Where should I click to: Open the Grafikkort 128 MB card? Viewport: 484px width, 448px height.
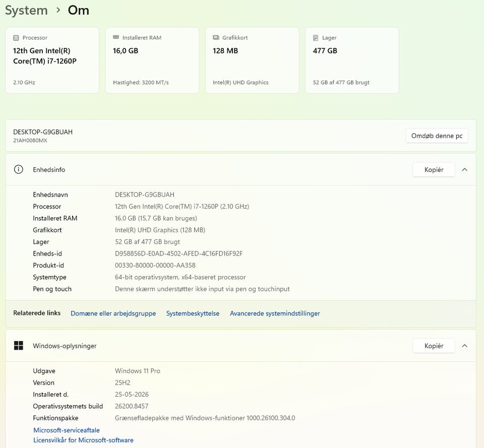pos(252,60)
